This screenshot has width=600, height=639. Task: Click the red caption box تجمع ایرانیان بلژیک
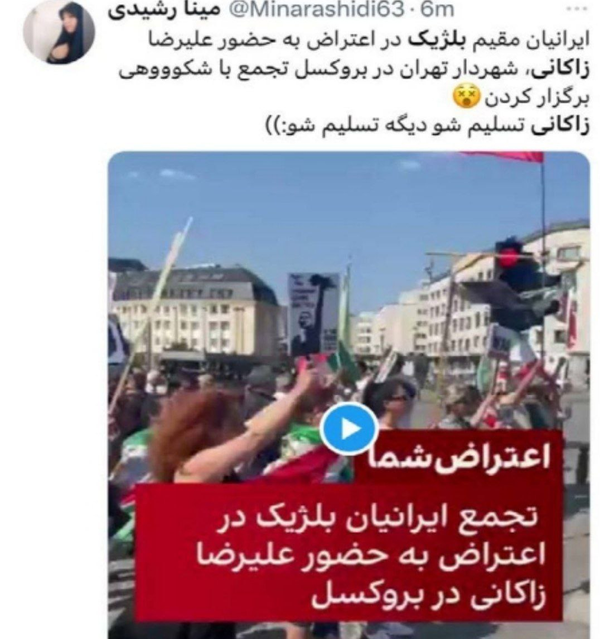pos(349,553)
